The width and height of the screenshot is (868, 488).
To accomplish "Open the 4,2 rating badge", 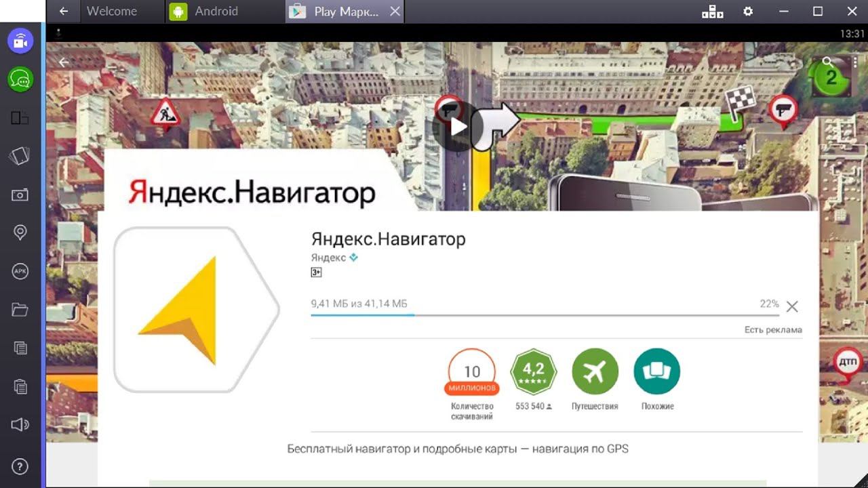I will tap(534, 372).
